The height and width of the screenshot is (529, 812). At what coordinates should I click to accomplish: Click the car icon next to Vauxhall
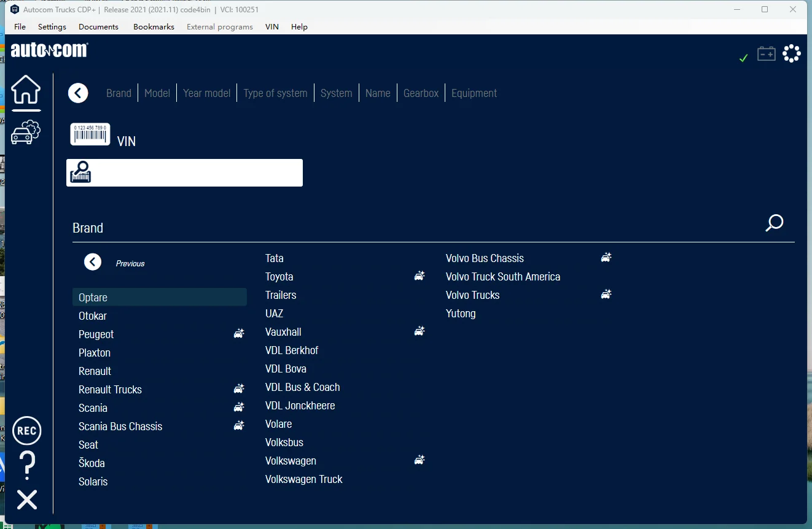pos(420,331)
